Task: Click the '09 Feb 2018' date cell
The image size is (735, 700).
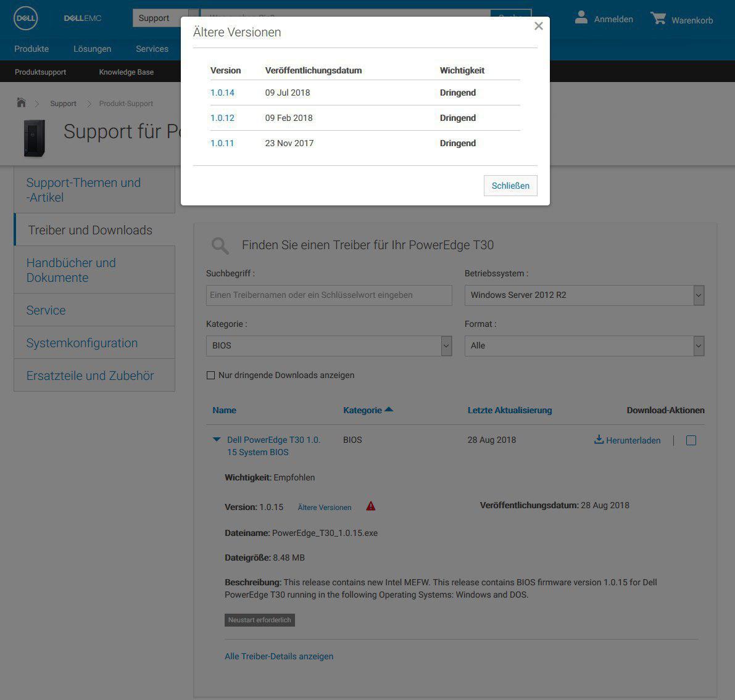Action: [289, 118]
